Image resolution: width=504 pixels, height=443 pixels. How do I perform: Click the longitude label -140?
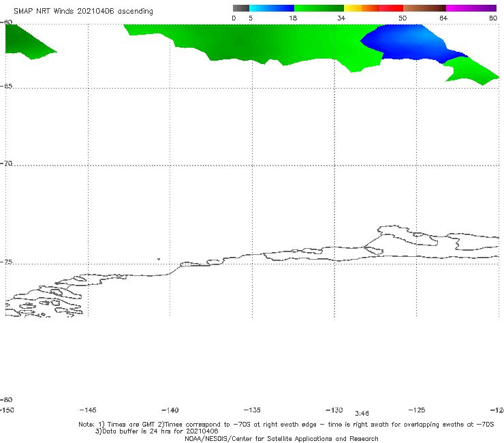(170, 410)
